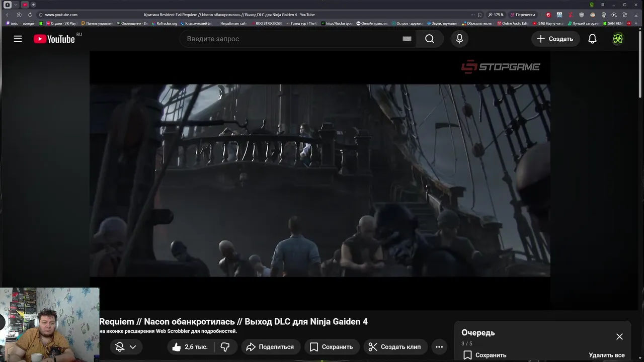
Task: Open the three-dots more actions menu
Action: (x=439, y=347)
